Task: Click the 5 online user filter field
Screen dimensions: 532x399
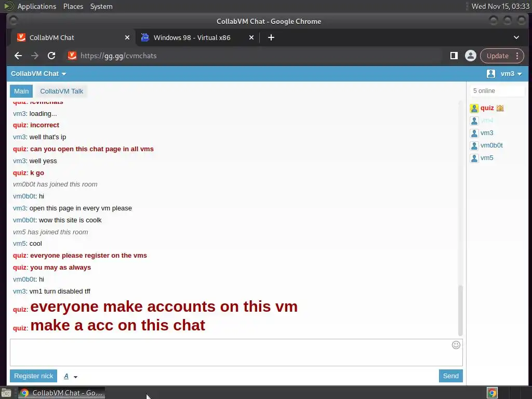Action: (x=497, y=91)
